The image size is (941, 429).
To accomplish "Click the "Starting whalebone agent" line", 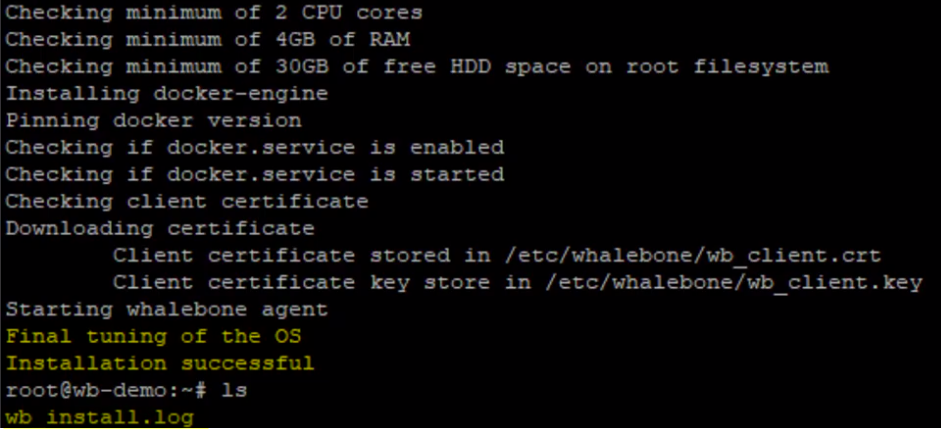I will 167,310.
